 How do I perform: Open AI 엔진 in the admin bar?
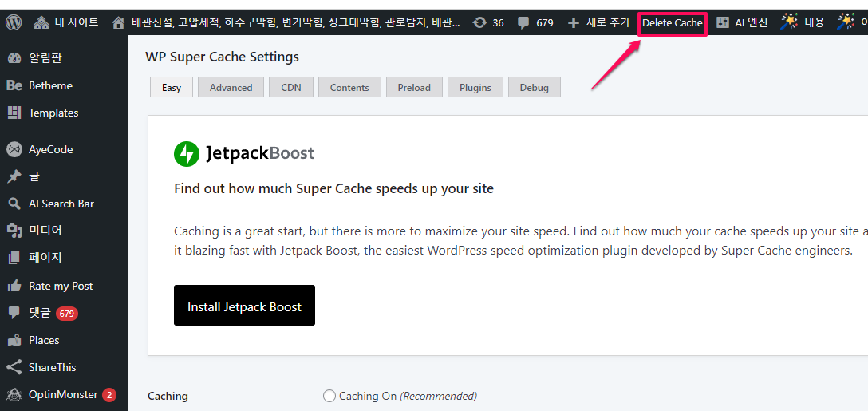coord(752,22)
